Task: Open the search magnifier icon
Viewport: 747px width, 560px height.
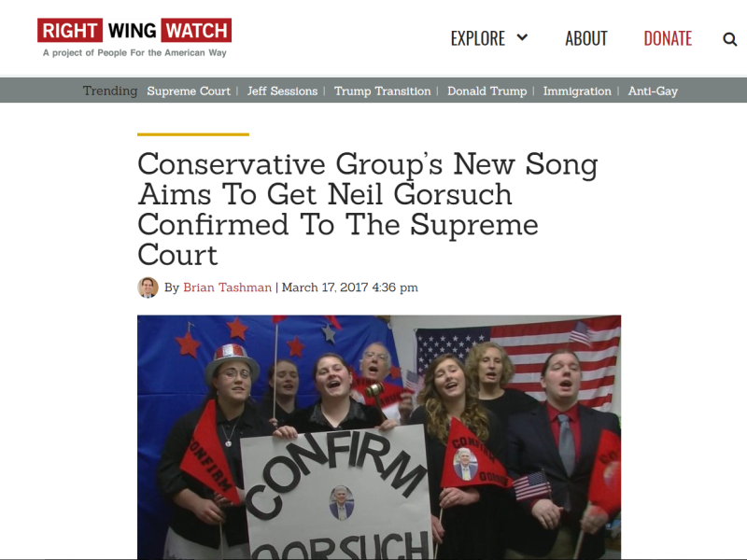Action: 729,39
